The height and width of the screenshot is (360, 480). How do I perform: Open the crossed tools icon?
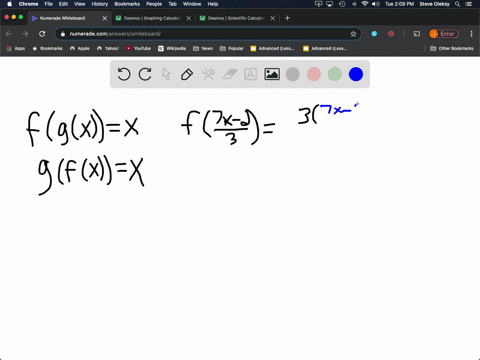pyautogui.click(x=208, y=74)
